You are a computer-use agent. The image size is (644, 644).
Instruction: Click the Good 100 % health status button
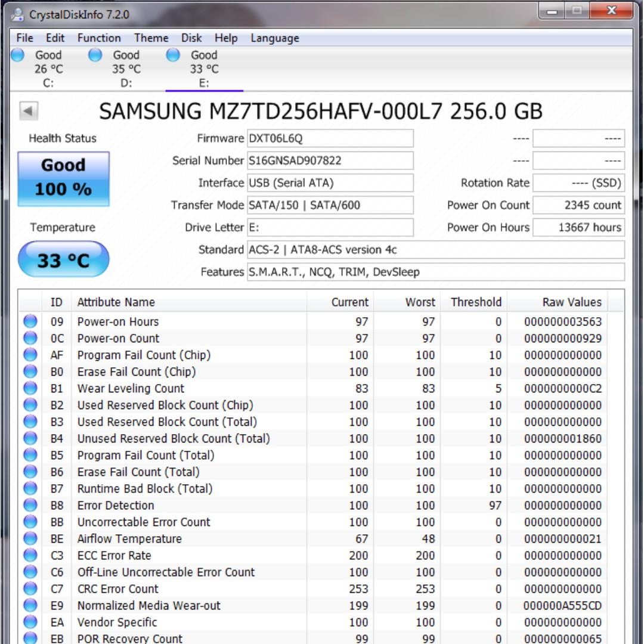(x=63, y=178)
